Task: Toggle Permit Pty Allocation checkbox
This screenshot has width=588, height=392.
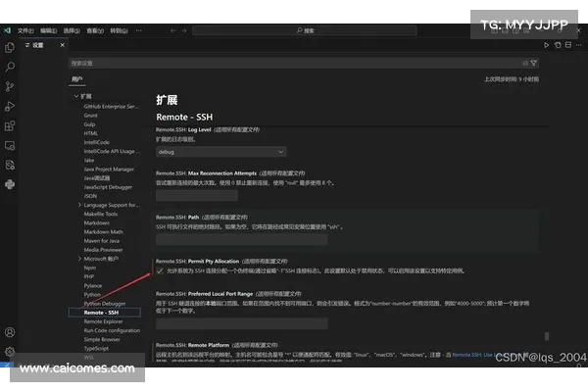Action: pos(160,270)
